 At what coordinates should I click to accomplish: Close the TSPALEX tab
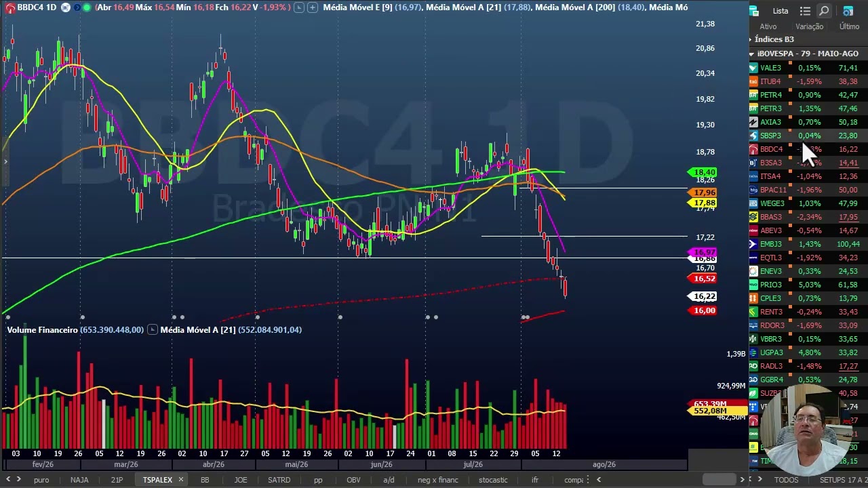[180, 480]
